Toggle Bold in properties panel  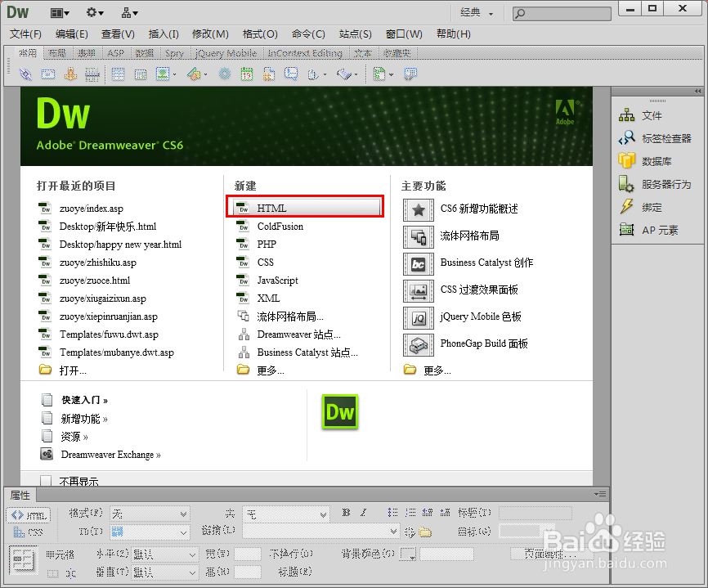pos(346,513)
